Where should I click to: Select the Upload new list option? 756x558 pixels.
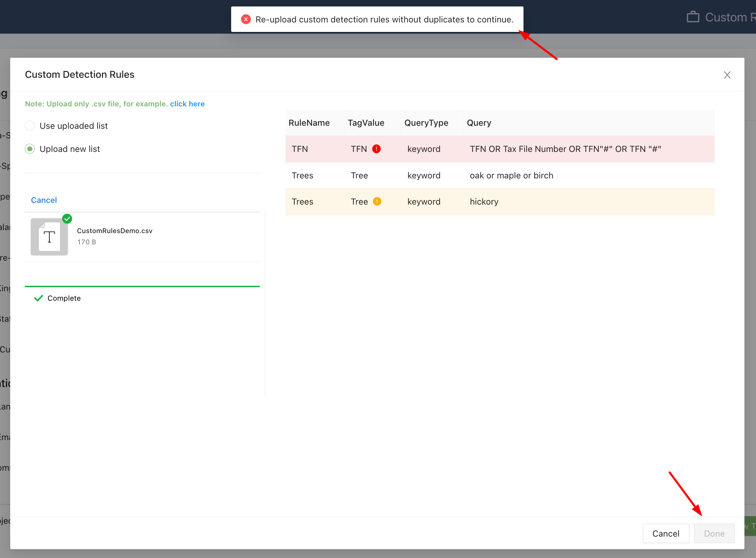pyautogui.click(x=30, y=149)
